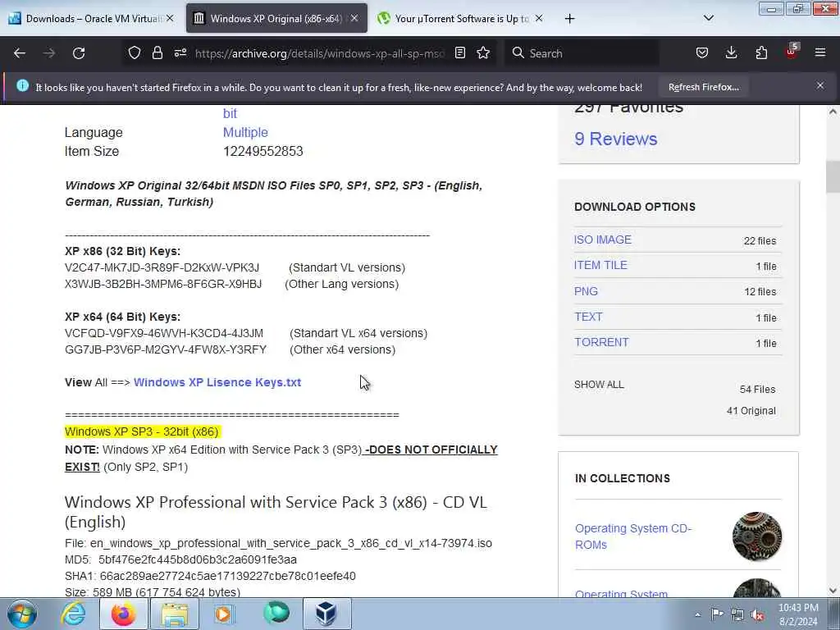Open the Extensions puzzle icon
Viewport: 840px width, 630px height.
[x=761, y=53]
